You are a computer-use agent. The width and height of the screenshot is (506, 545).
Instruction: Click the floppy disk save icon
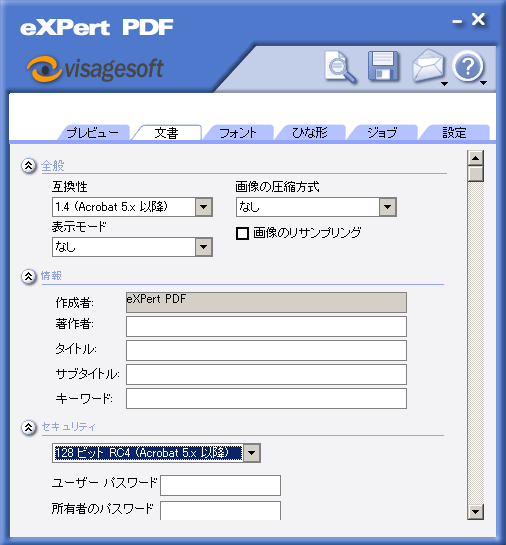(x=383, y=66)
